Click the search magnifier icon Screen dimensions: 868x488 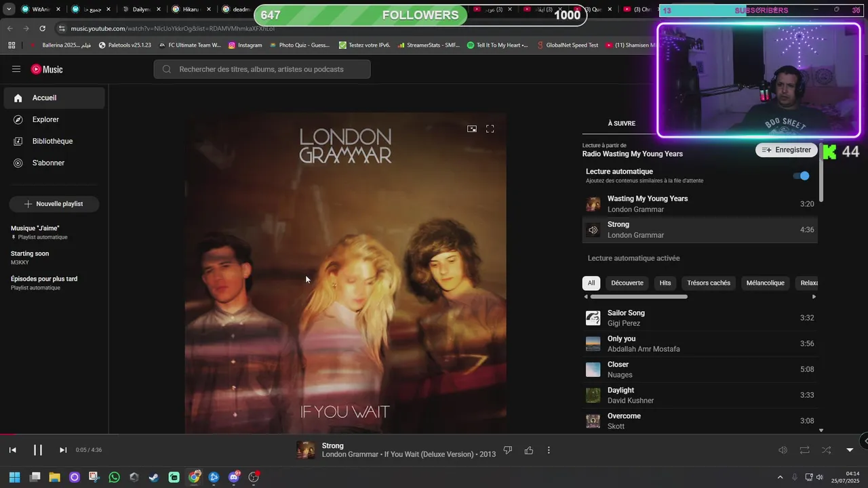pos(166,69)
